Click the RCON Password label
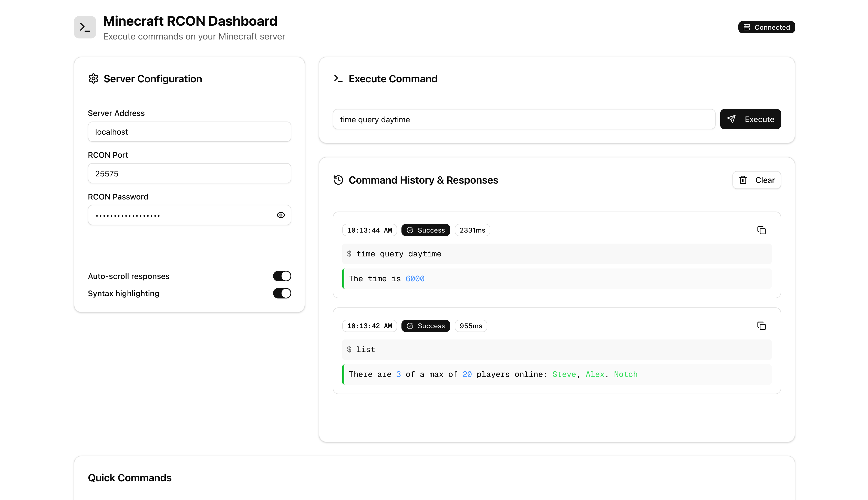Viewport: 868px width, 500px height. tap(118, 196)
